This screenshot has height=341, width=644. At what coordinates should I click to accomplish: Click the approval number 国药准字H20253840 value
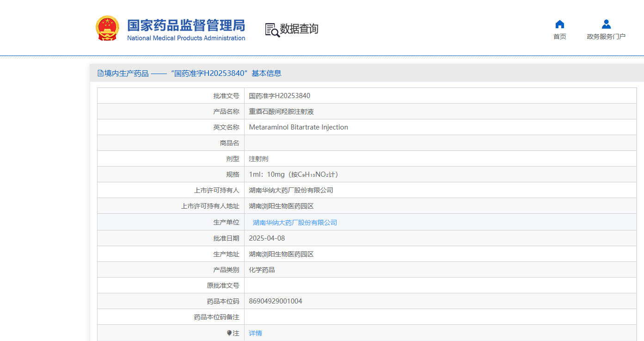coord(278,95)
